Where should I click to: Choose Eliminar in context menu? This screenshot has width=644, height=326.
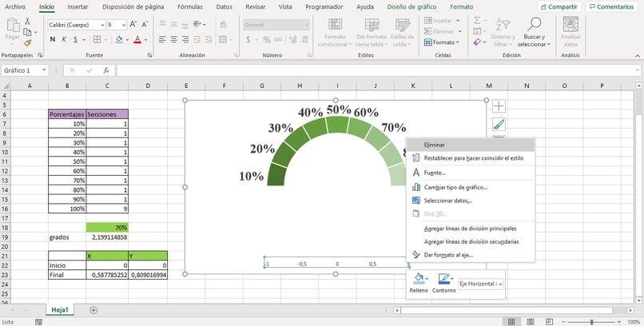pos(471,145)
